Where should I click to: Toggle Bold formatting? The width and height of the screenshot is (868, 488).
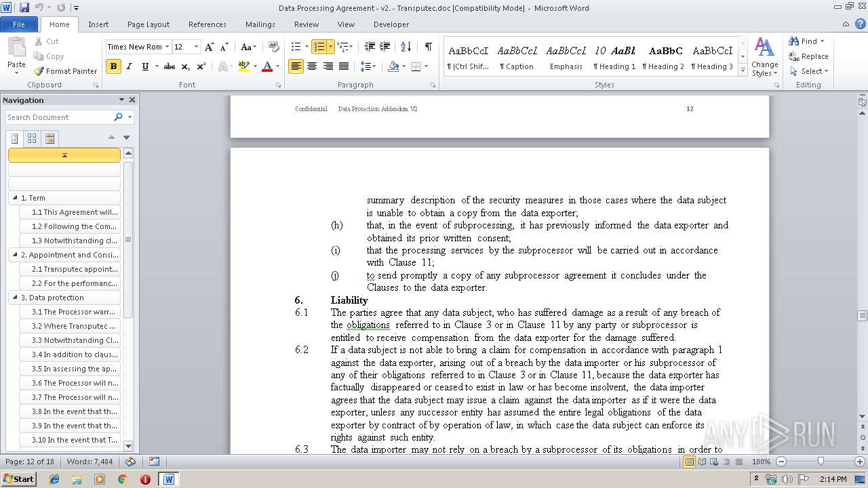113,66
